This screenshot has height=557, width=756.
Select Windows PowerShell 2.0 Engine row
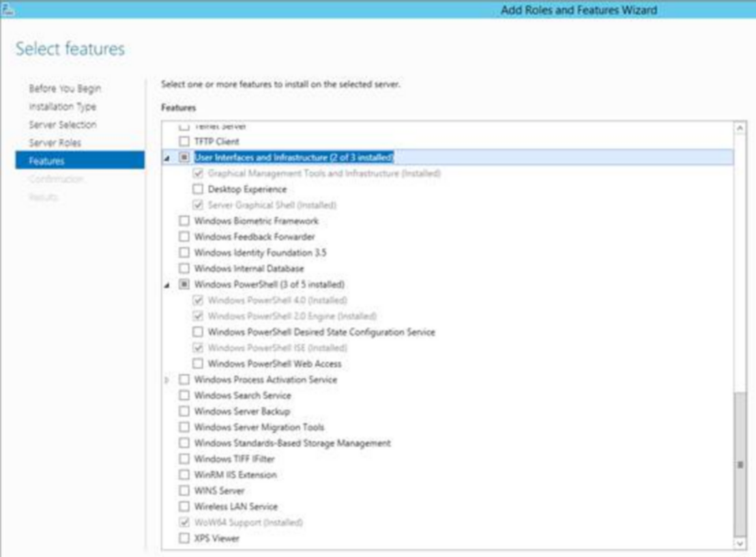pyautogui.click(x=292, y=316)
